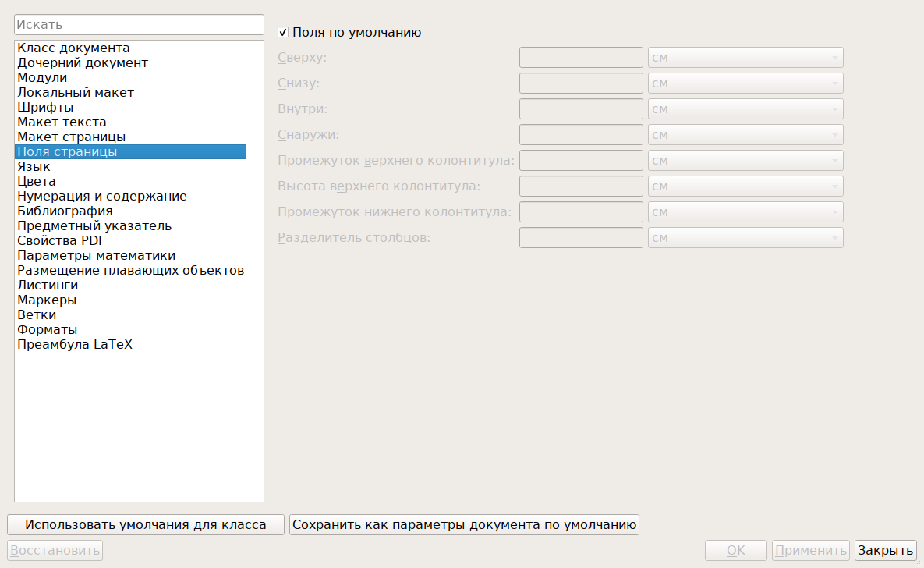Click "Сохранить как параметры документа по умолчанию"

coord(465,525)
